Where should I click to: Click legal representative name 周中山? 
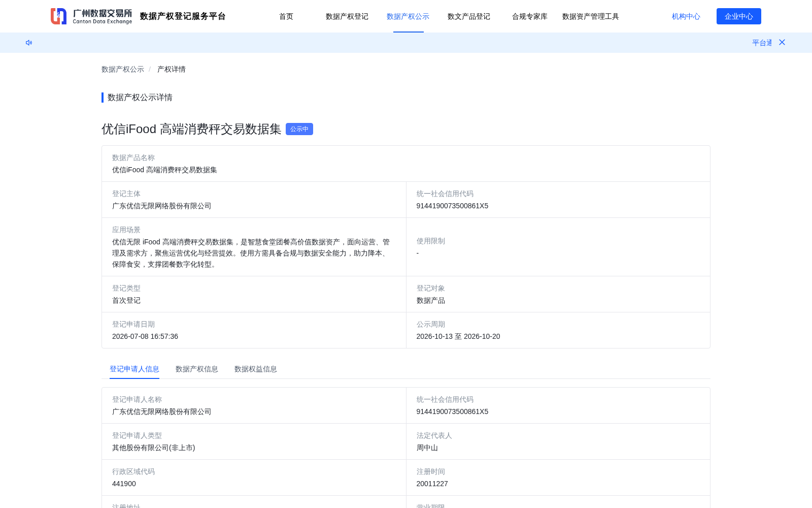pyautogui.click(x=427, y=448)
